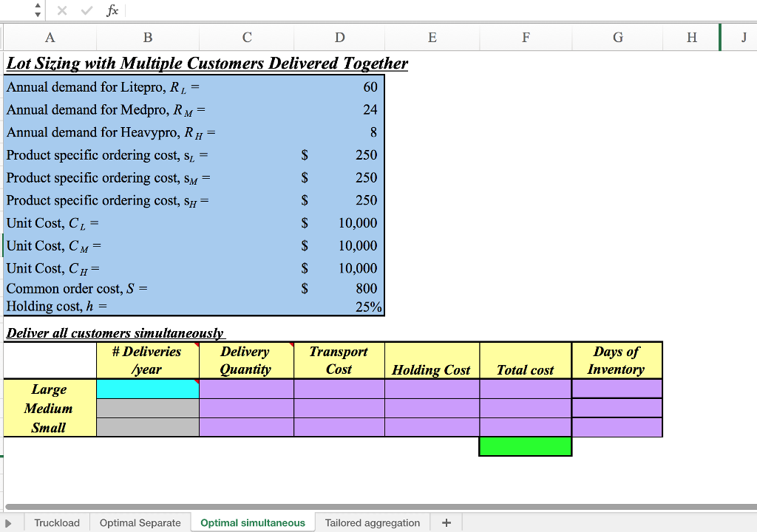757x532 pixels.
Task: Select 'Annual demand for Litepro' label cell
Action: 102,87
